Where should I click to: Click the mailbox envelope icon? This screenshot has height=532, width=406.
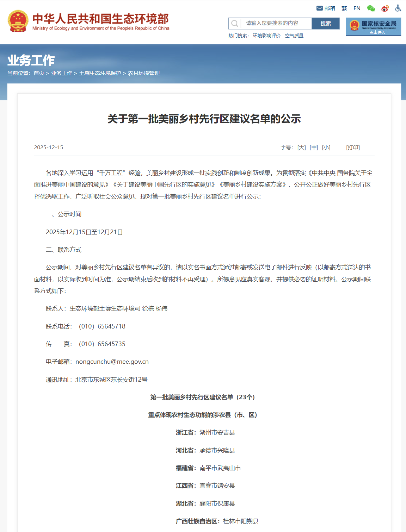[x=320, y=8]
